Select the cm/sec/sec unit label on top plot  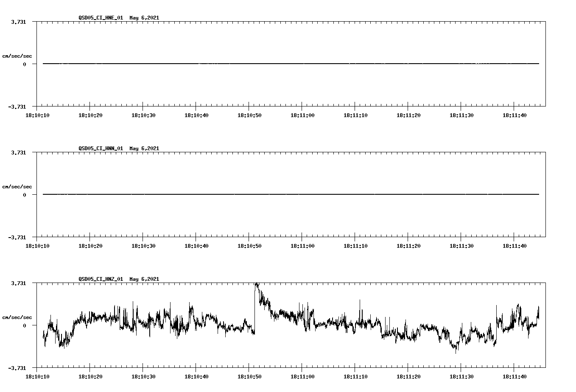(17, 56)
